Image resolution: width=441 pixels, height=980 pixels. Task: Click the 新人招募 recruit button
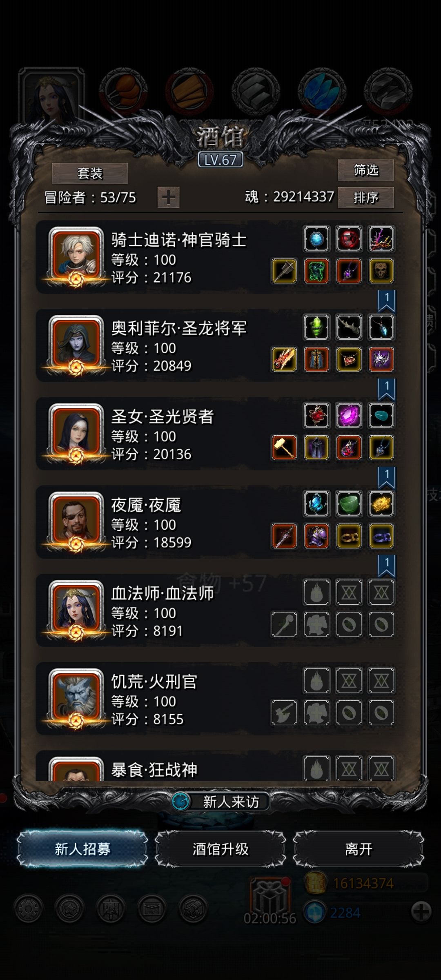point(82,849)
